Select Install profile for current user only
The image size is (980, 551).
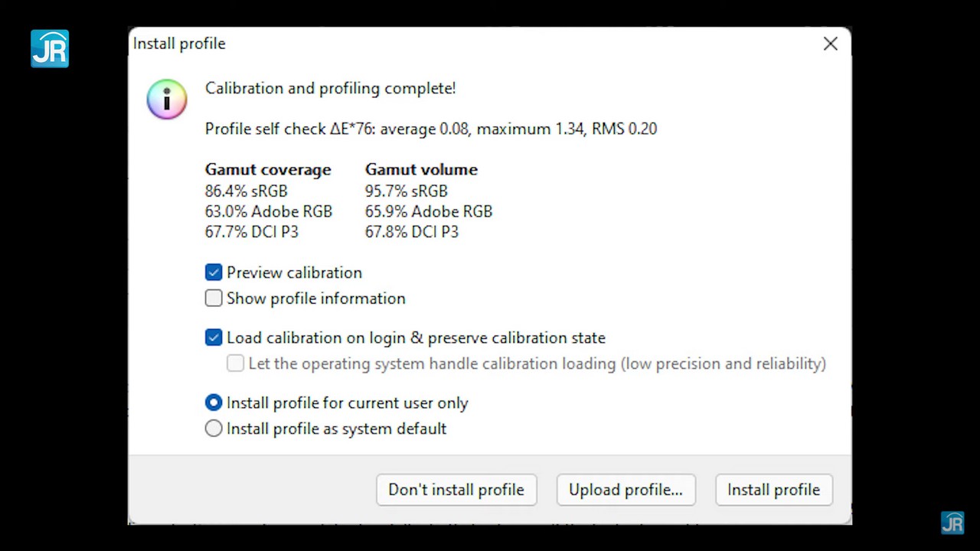click(x=214, y=403)
